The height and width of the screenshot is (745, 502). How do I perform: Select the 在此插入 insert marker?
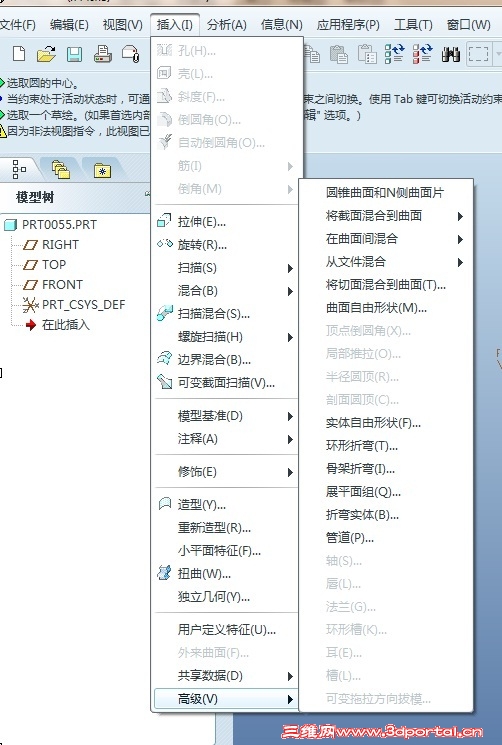66,325
